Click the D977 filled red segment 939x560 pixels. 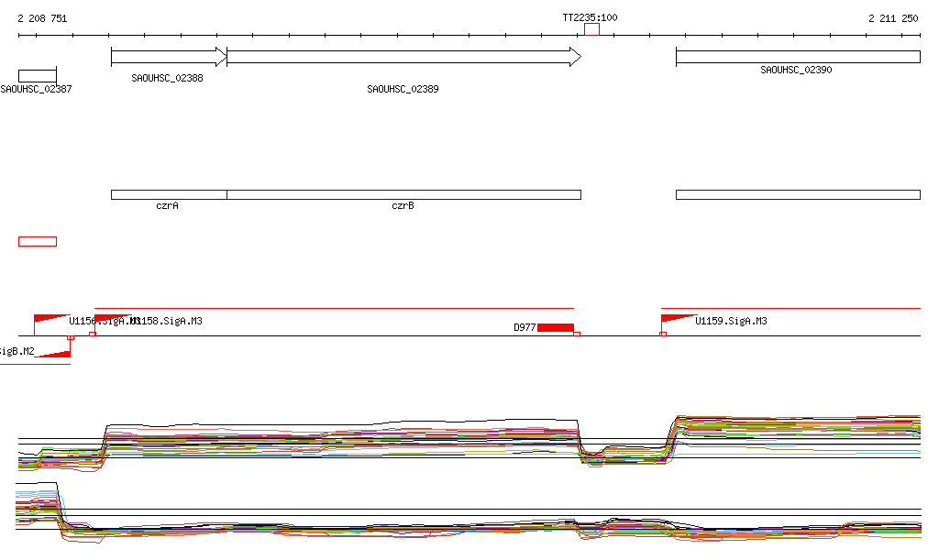pyautogui.click(x=556, y=327)
